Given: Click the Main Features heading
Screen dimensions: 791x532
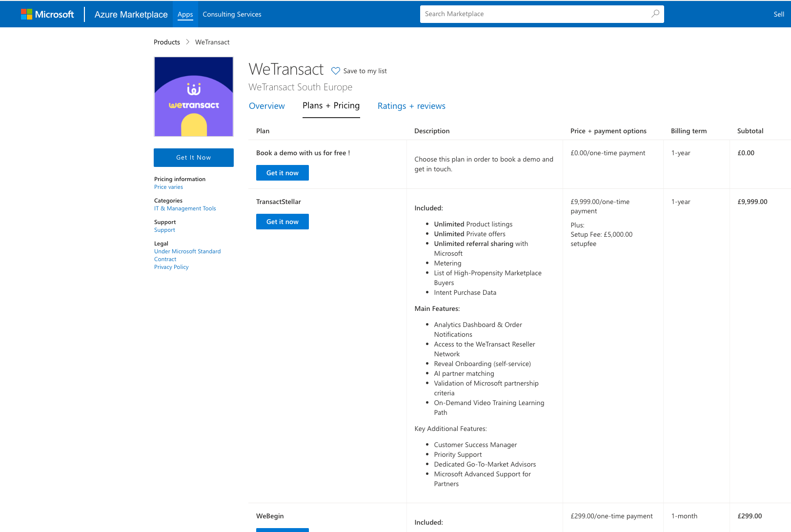Looking at the screenshot, I should point(437,308).
